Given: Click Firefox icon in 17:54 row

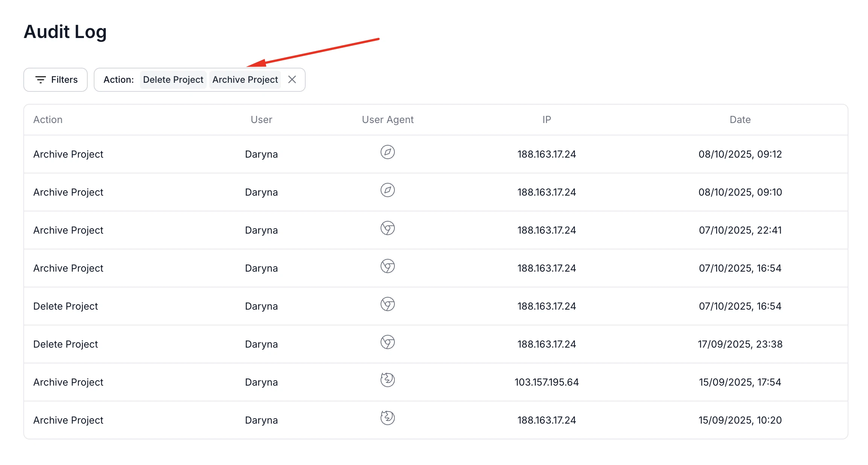Looking at the screenshot, I should pyautogui.click(x=387, y=380).
